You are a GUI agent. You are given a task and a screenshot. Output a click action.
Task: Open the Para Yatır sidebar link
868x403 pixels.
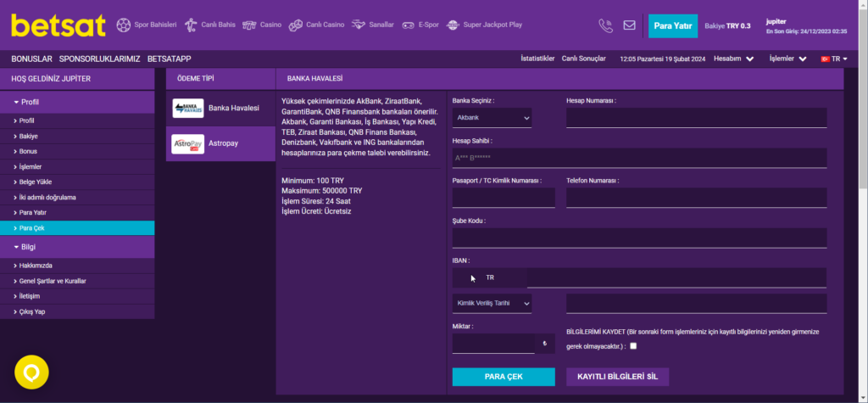(x=77, y=212)
